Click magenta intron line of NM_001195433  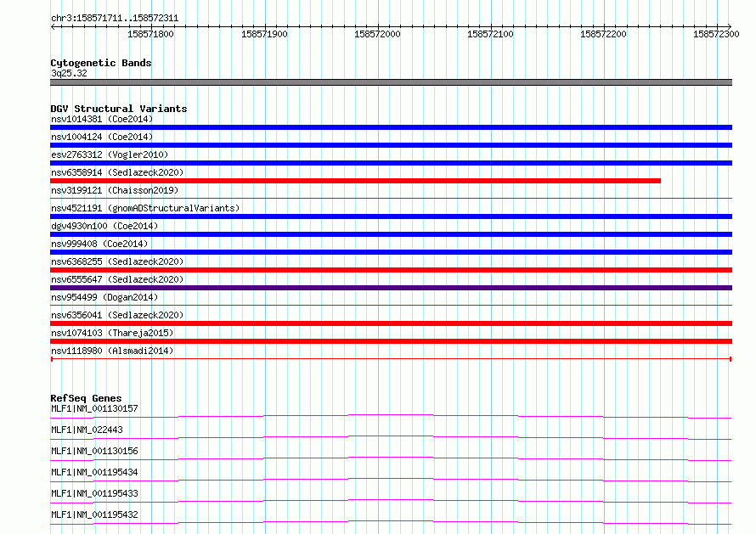pos(391,500)
